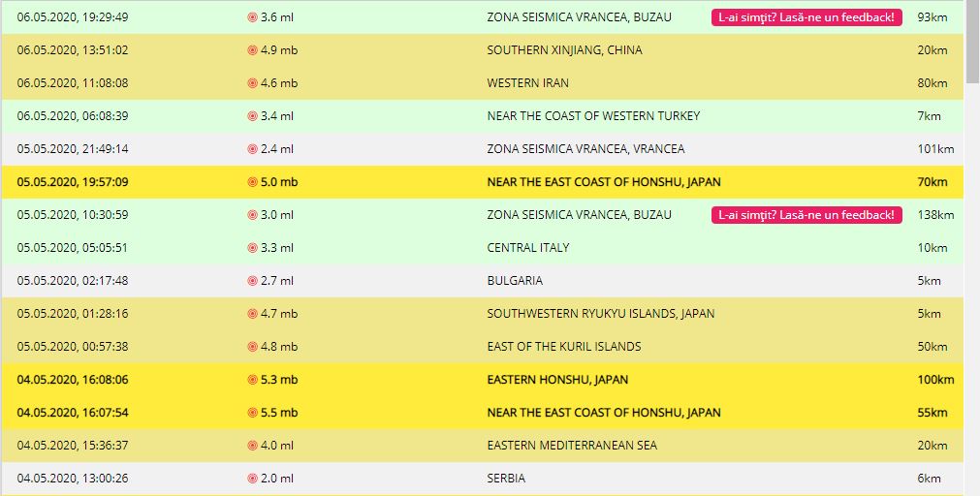
Task: Click the icon beside 5.3 mb magnitude
Action: point(252,380)
